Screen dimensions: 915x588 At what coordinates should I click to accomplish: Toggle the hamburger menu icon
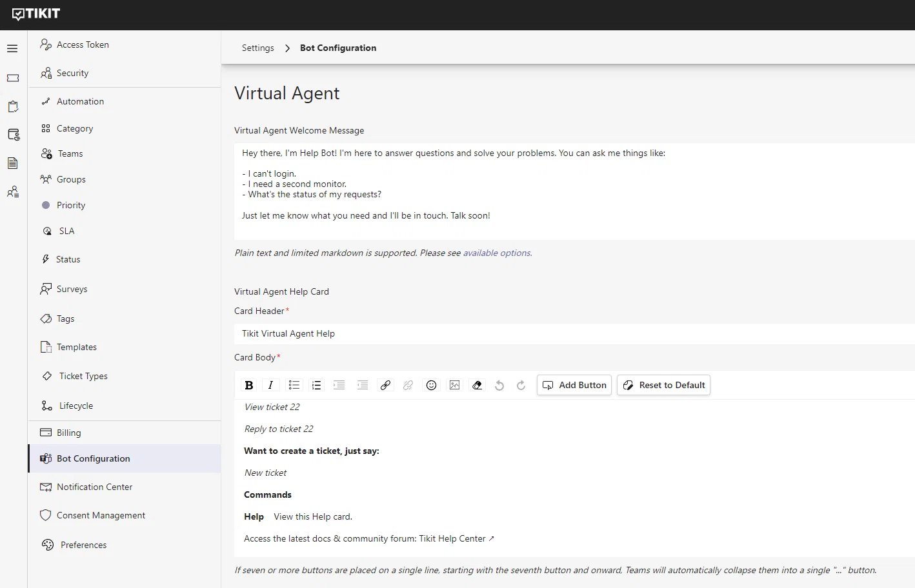(x=12, y=48)
